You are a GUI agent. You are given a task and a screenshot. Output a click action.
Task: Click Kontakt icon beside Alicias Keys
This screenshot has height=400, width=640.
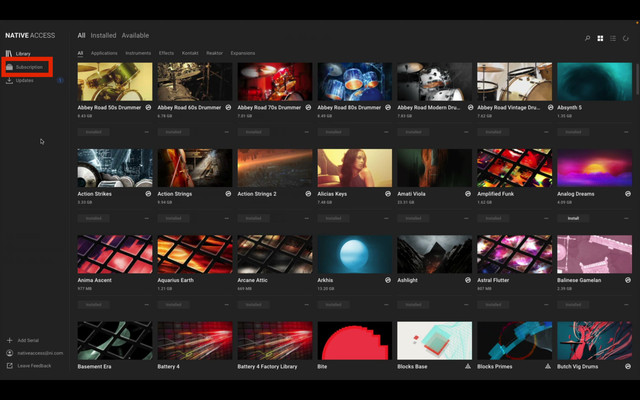coord(388,194)
